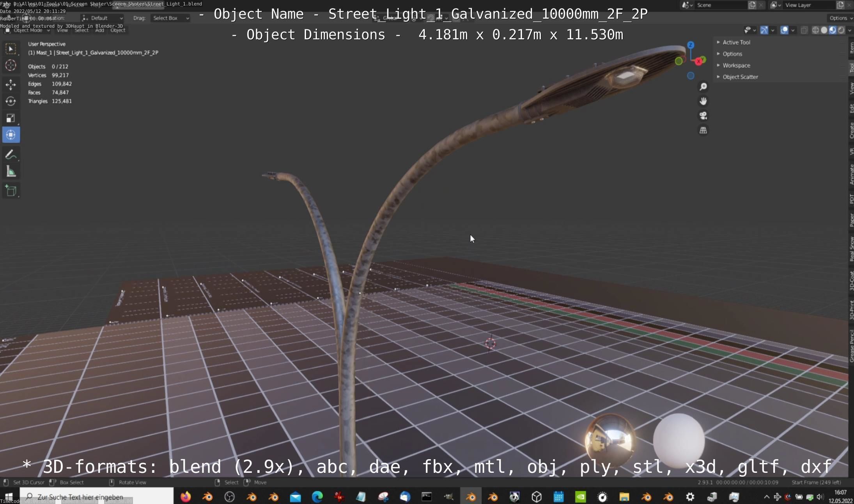This screenshot has width=854, height=504.
Task: Expand the Workspace panel
Action: [x=736, y=65]
